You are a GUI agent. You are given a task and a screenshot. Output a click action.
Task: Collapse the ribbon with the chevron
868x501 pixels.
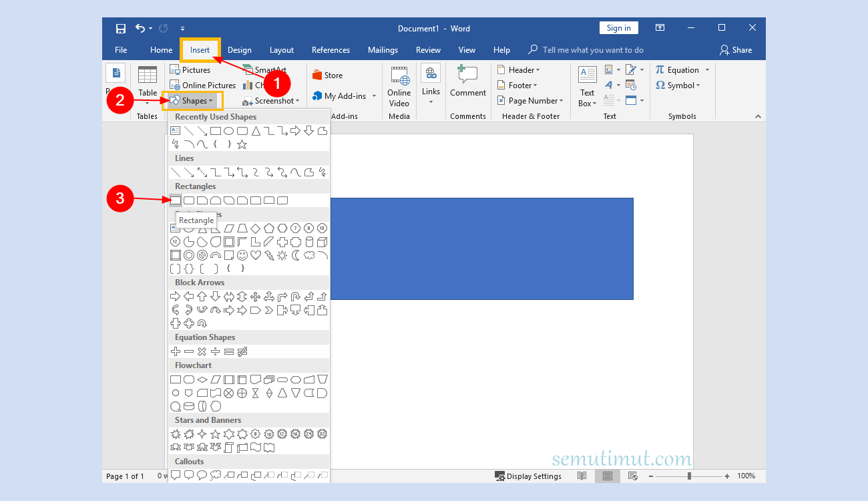(x=758, y=116)
